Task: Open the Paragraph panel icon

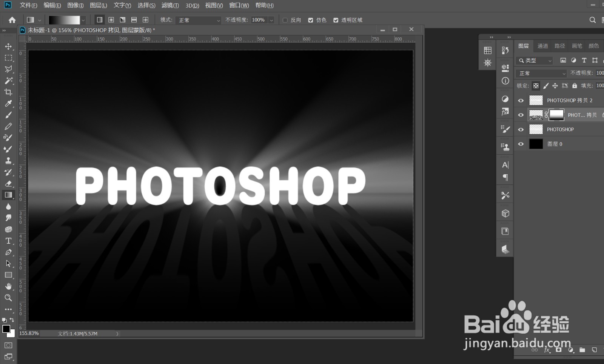Action: click(x=505, y=177)
